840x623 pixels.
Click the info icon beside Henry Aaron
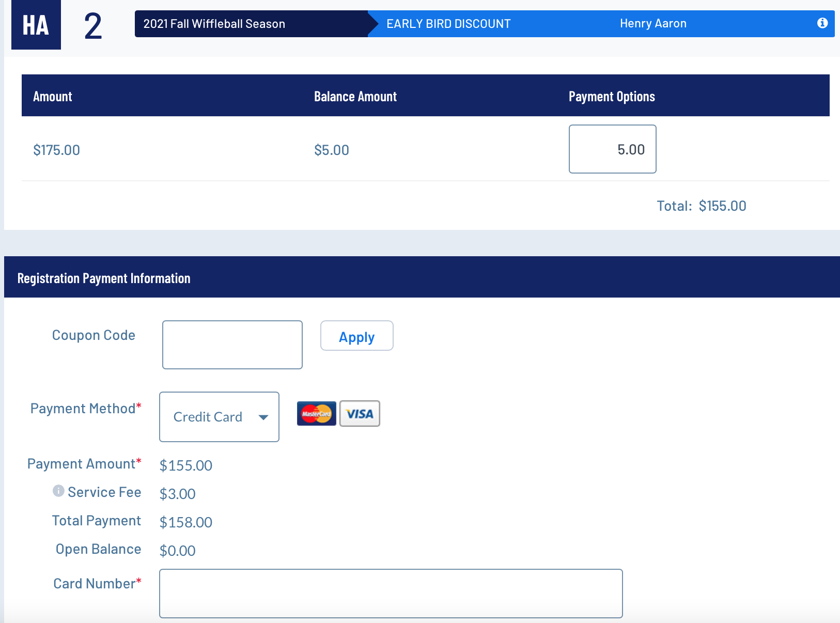[822, 23]
